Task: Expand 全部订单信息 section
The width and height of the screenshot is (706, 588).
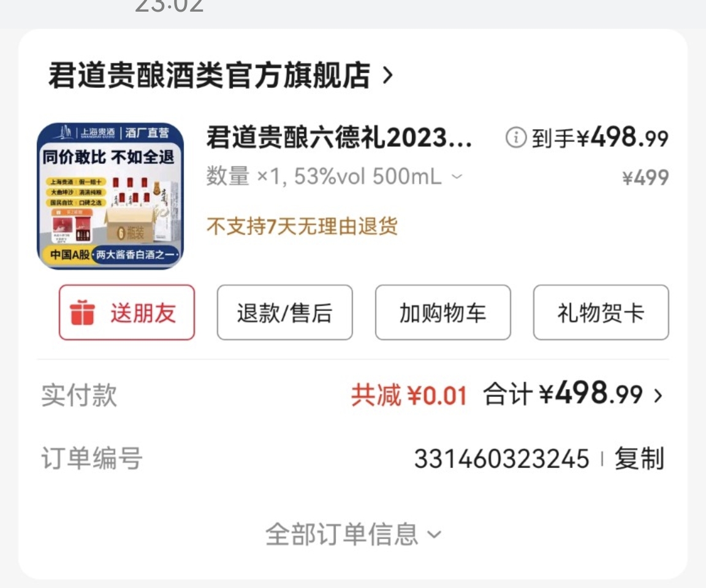Action: coord(353,535)
